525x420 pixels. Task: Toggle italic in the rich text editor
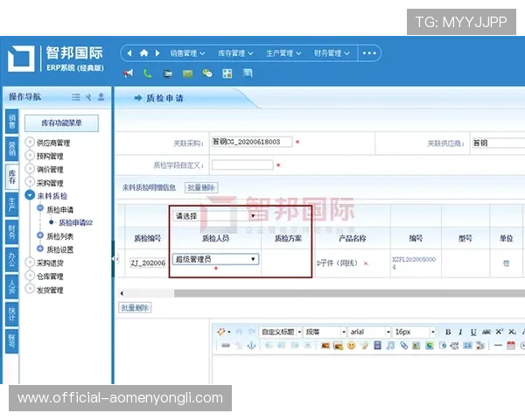(x=461, y=332)
